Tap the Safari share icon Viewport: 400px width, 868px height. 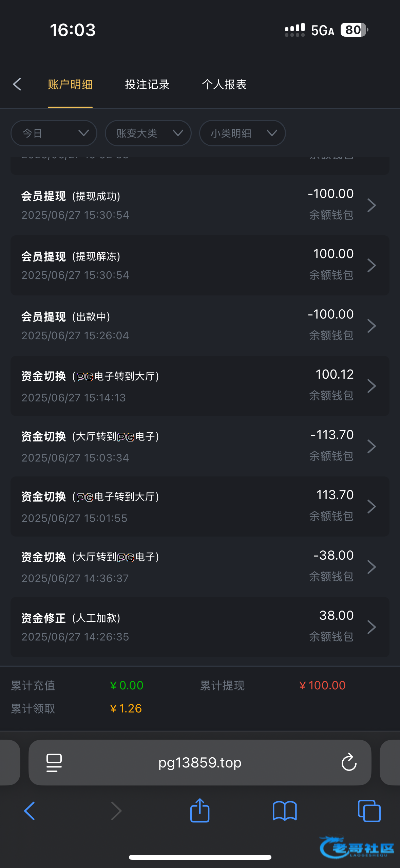coord(200,811)
